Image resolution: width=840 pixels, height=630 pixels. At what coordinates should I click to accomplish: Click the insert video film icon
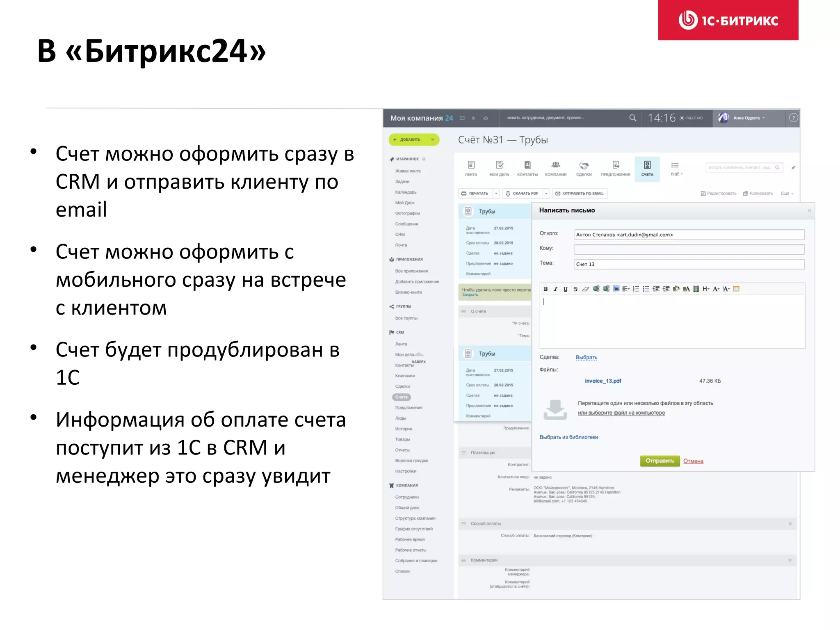[696, 289]
